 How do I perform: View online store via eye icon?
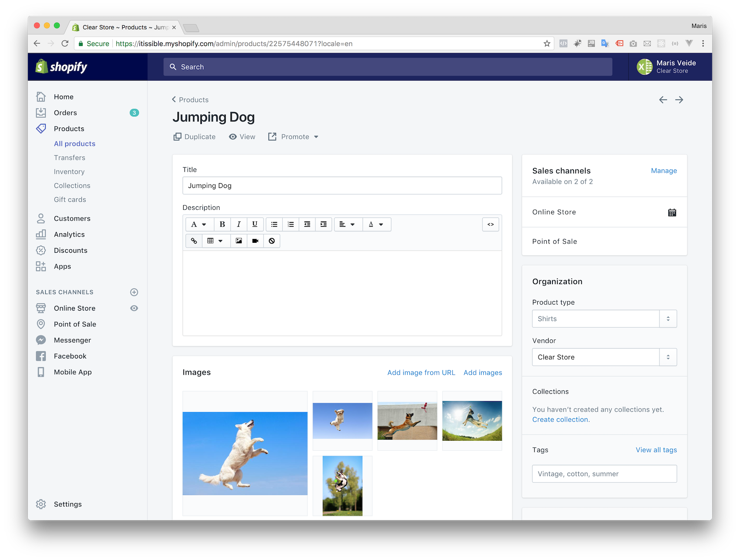[134, 309]
